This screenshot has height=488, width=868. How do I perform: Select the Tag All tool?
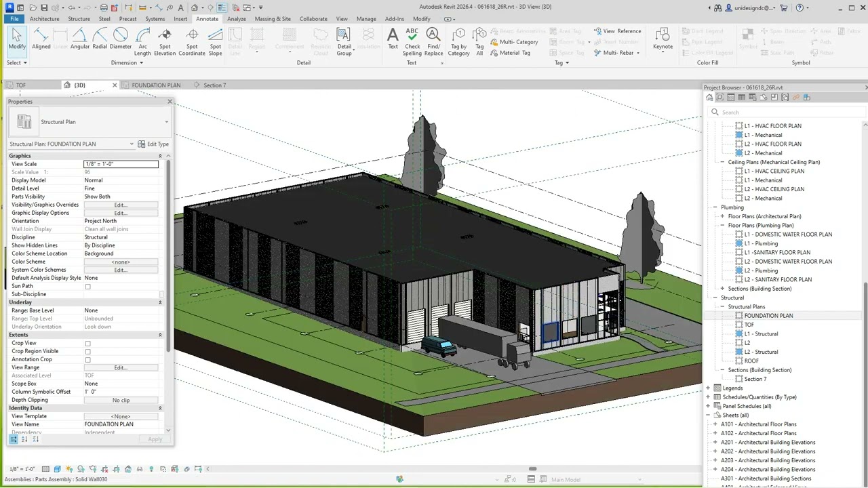click(479, 42)
